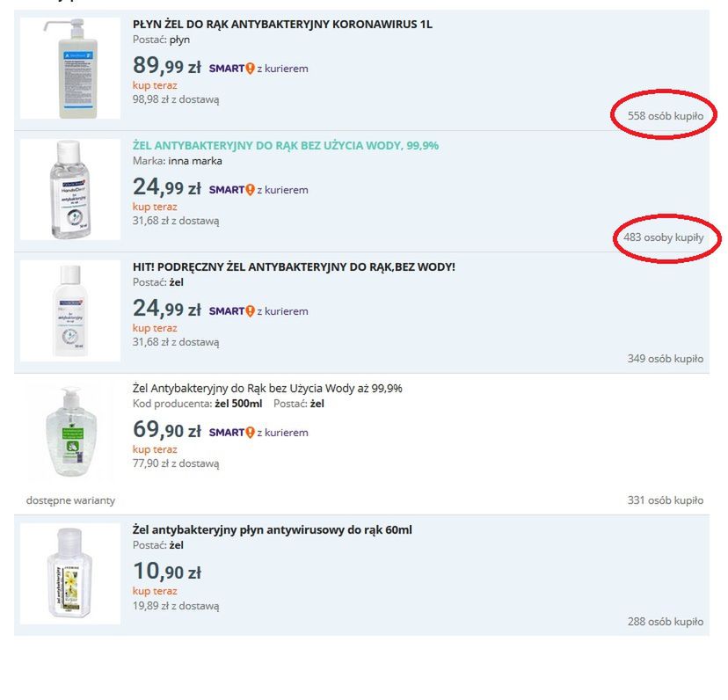This screenshot has width=728, height=700.
Task: Open the PŁYN ŻEL DO RĄK ANTYBAKTERYJNY KORONAWIRUS 1L listing
Action: (x=282, y=25)
